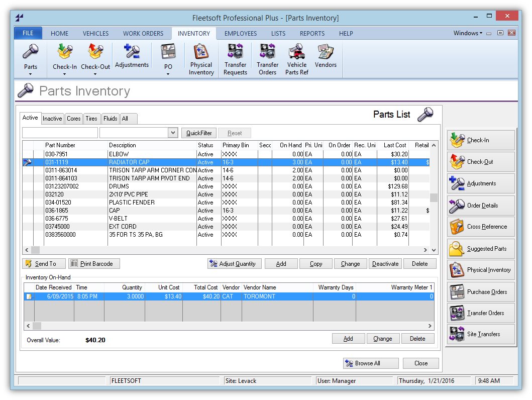Open Vehicle Parts Ref in ribbon
This screenshot has width=532, height=400.
point(297,59)
